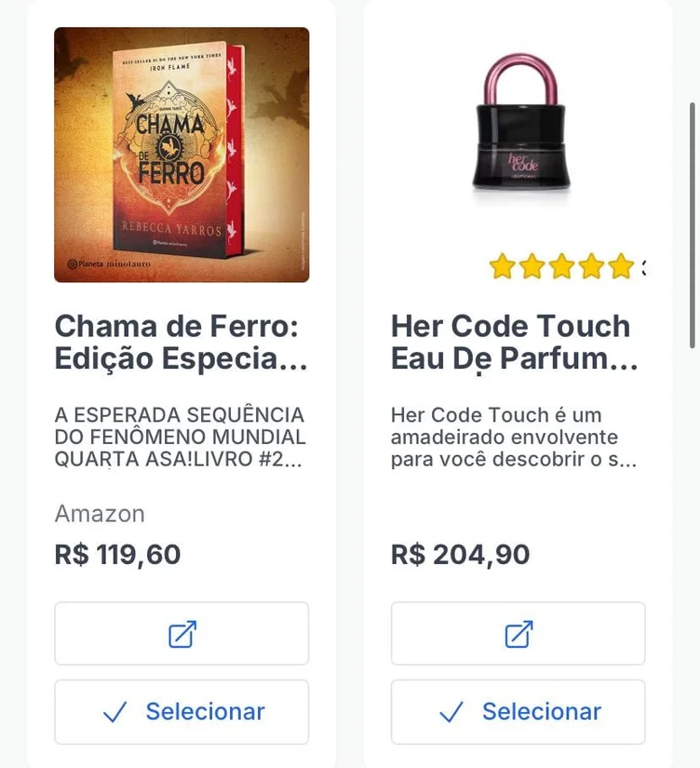Open the 'Her Code Touch Eau De Parfum' title
Viewport: 700px width, 768px height.
point(514,343)
